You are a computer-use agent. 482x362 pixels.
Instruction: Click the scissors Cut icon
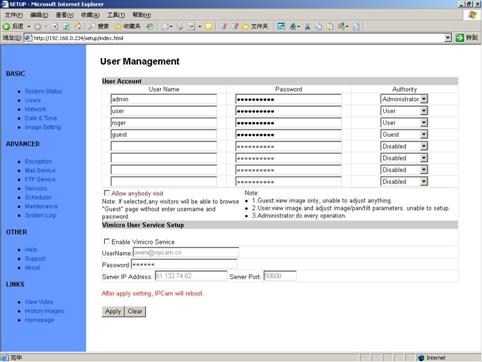pyautogui.click(x=308, y=26)
